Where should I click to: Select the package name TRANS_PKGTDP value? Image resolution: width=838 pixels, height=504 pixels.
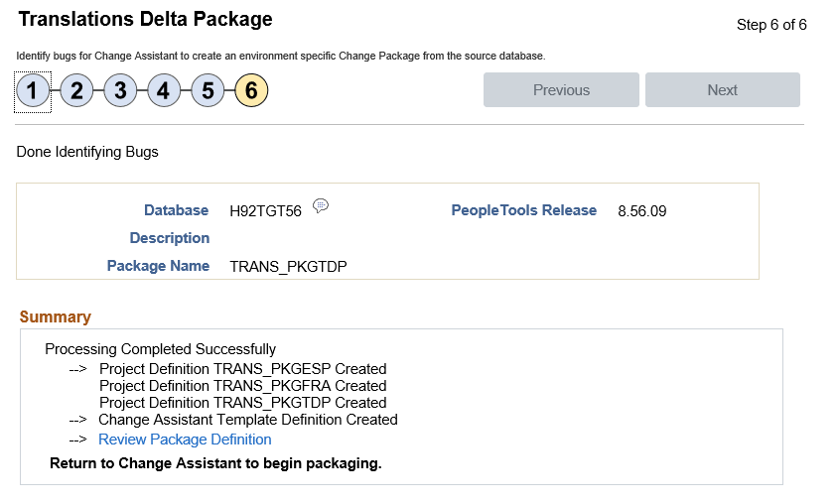[x=288, y=267]
